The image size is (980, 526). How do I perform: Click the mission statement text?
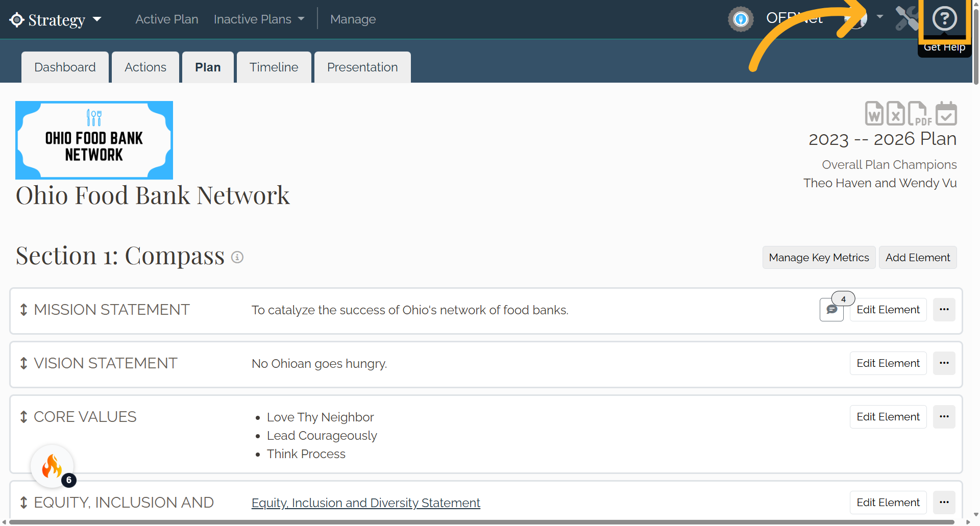[x=410, y=310]
